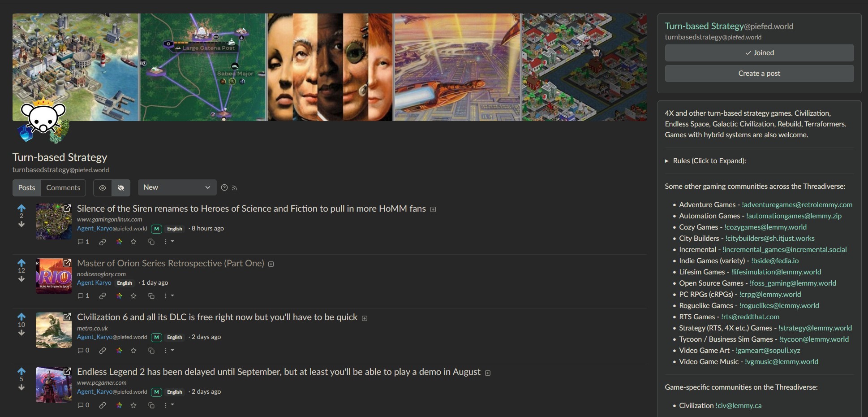Open Endless Legend 2 post thumbnail
868x417 pixels.
(x=54, y=385)
